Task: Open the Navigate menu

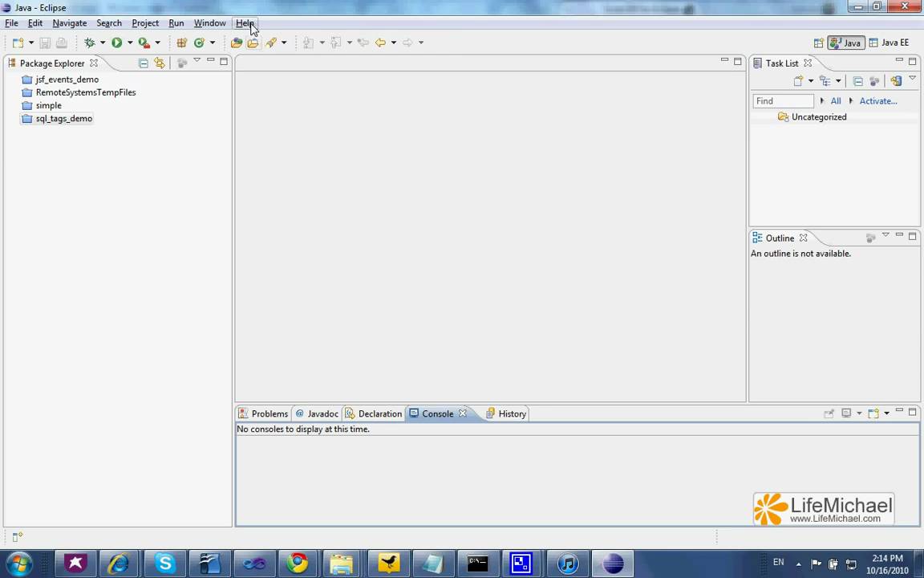Action: (x=70, y=23)
